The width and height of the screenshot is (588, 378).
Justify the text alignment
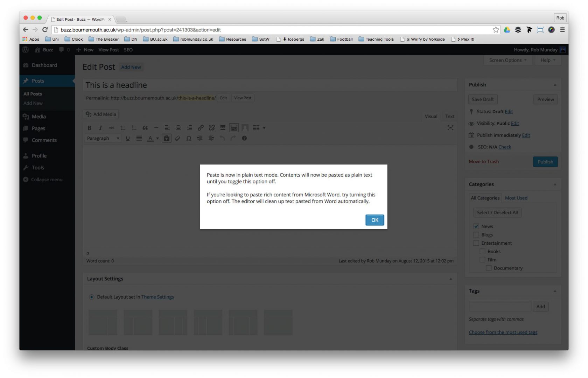[139, 138]
